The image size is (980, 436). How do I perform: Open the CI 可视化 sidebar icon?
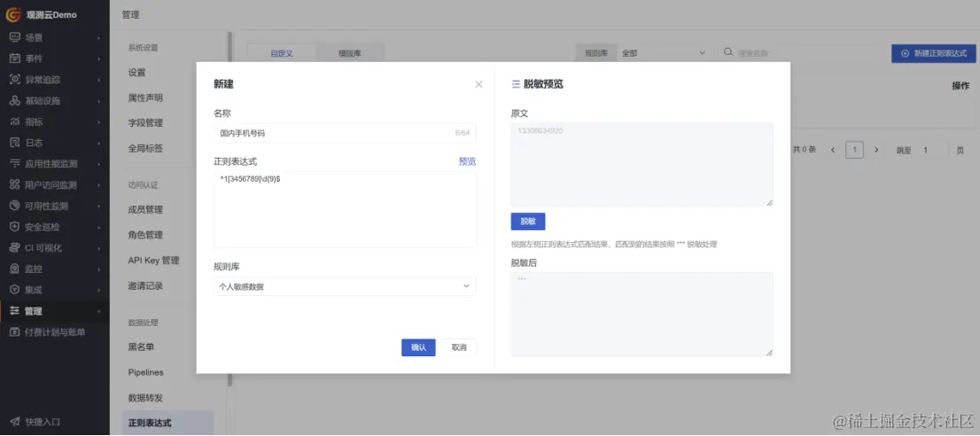click(15, 248)
